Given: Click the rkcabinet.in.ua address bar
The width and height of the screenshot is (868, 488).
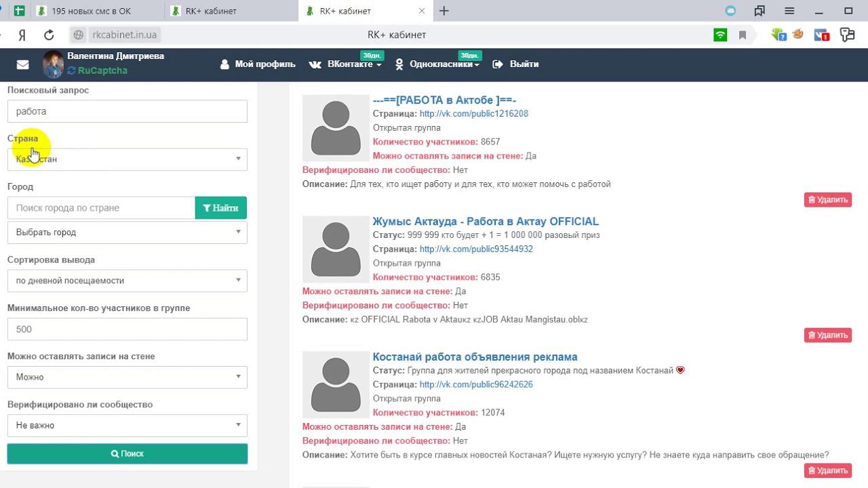Looking at the screenshot, I should (x=124, y=35).
